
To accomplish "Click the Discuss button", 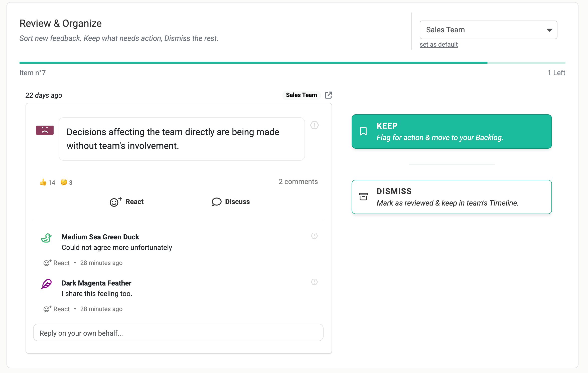I will (231, 202).
